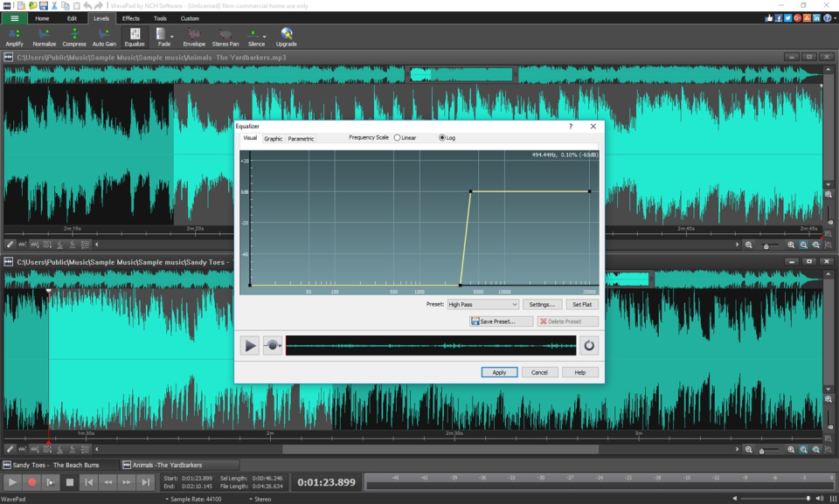Switch to the Custom ribbon tab
839x504 pixels.
coord(190,18)
